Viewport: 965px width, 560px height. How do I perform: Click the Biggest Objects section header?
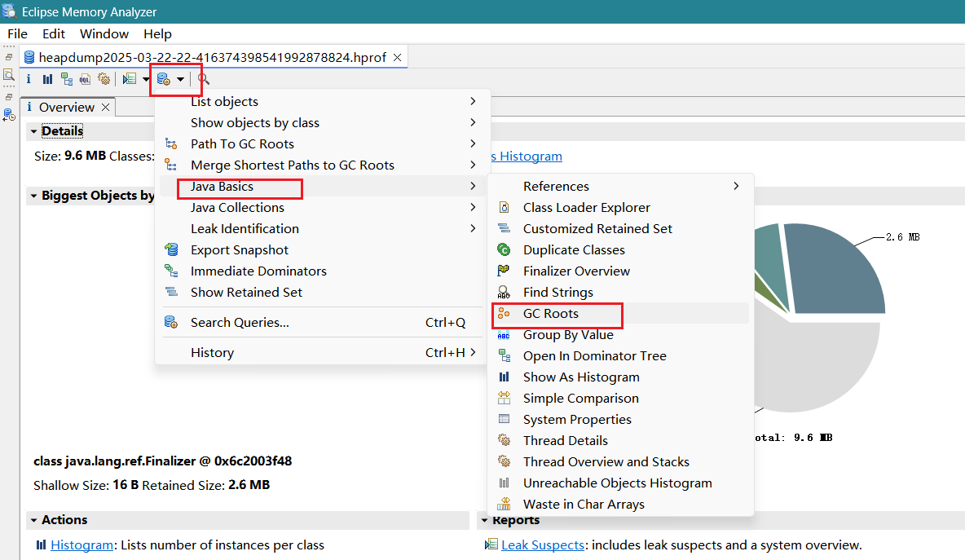97,196
